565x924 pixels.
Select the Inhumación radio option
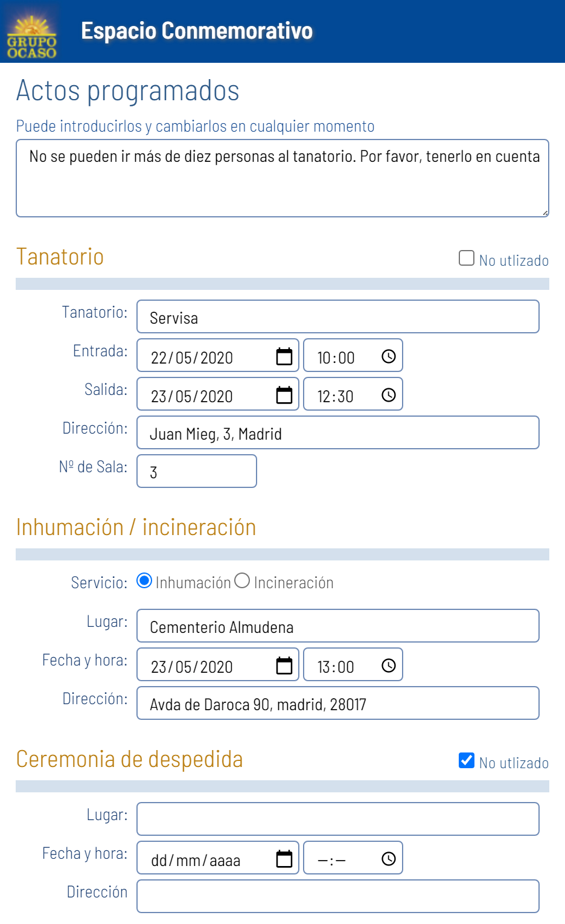[x=144, y=581]
